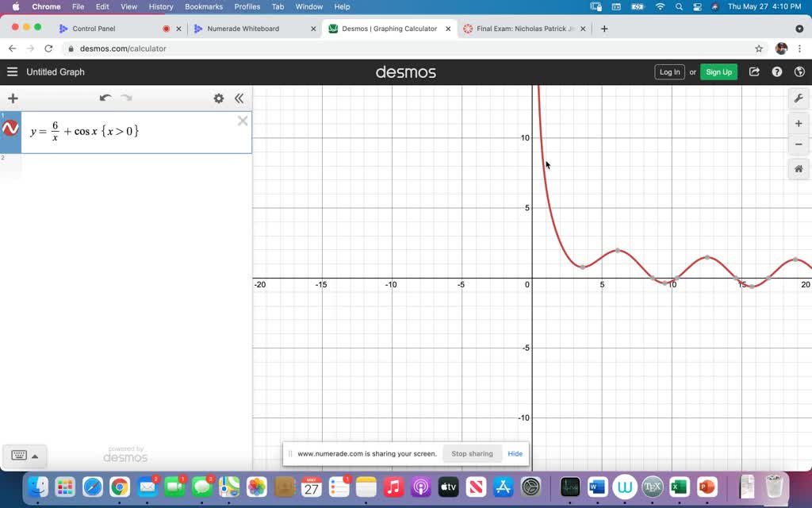Open the expression list settings gear

coord(219,98)
